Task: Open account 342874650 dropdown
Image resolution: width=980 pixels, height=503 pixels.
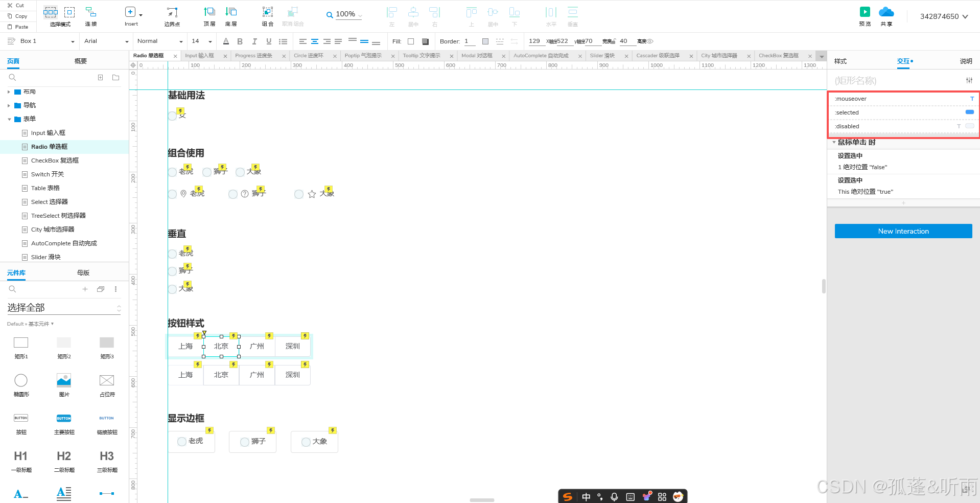Action: 944,16
